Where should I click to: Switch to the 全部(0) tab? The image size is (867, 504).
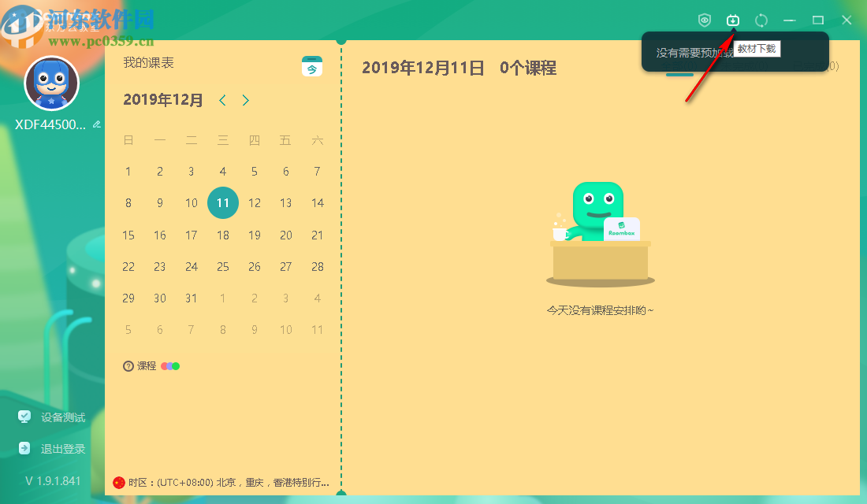679,65
